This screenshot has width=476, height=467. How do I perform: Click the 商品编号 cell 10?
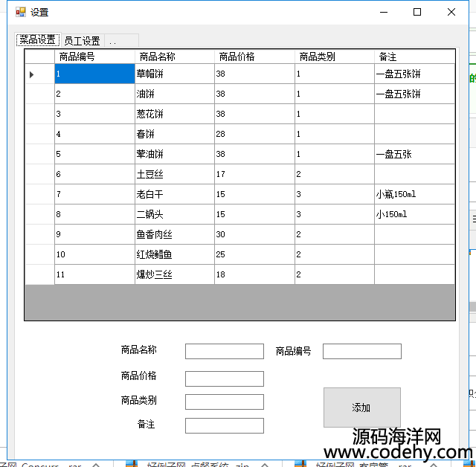94,254
